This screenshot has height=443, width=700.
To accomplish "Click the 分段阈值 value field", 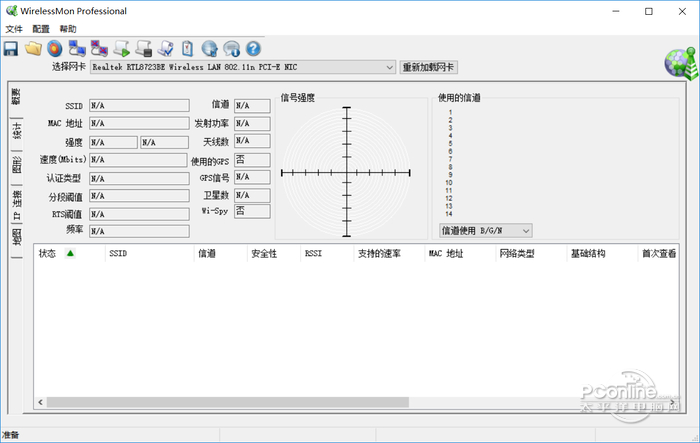I will 139,196.
